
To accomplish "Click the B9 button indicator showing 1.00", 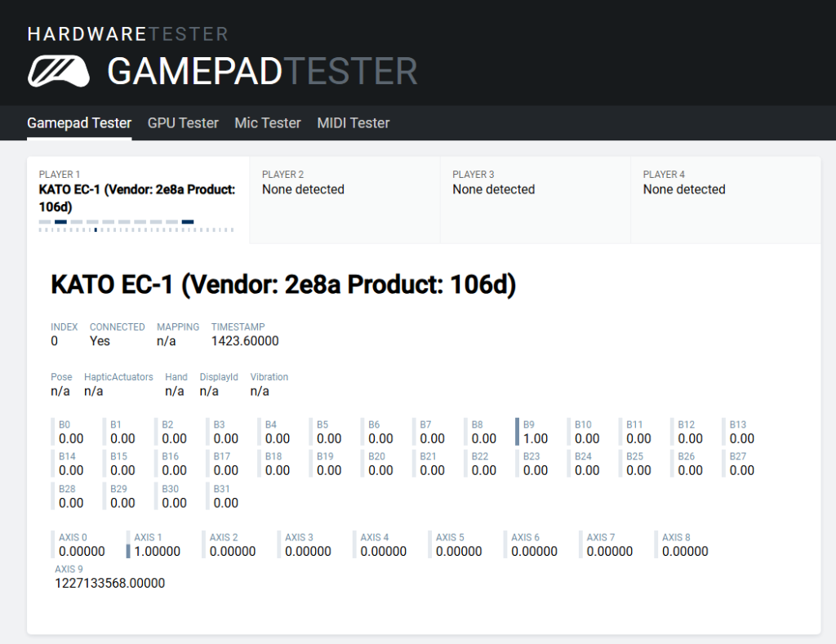I will click(535, 432).
